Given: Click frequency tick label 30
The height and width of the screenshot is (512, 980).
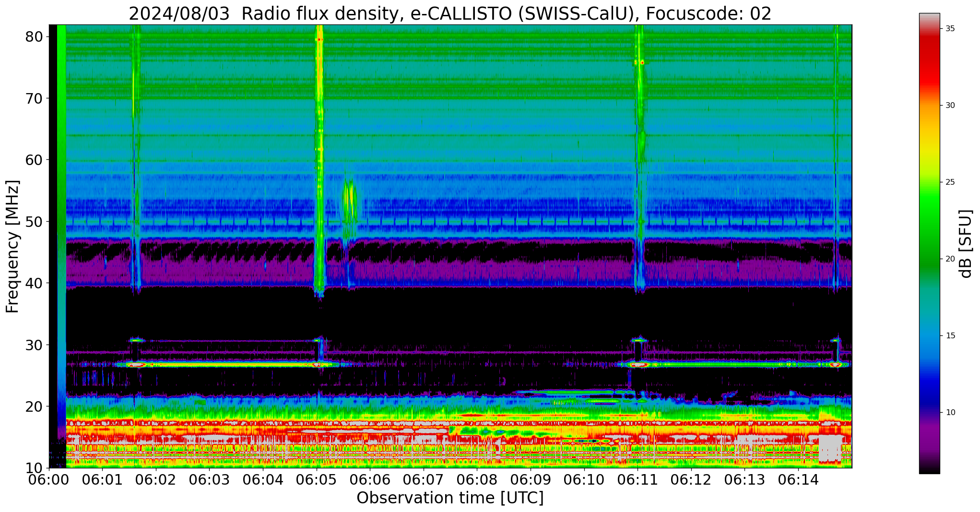Looking at the screenshot, I should point(35,345).
